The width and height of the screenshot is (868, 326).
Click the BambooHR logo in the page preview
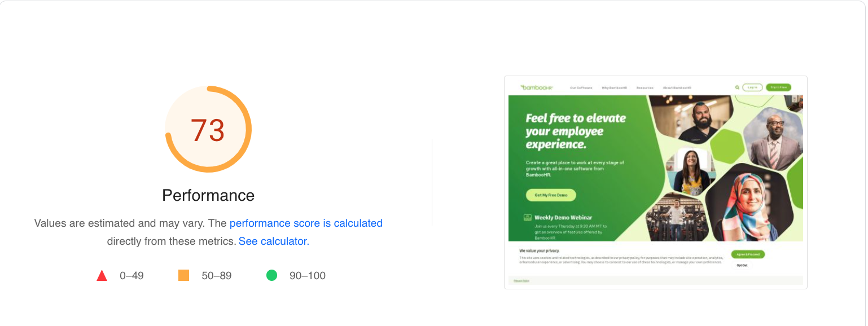536,87
